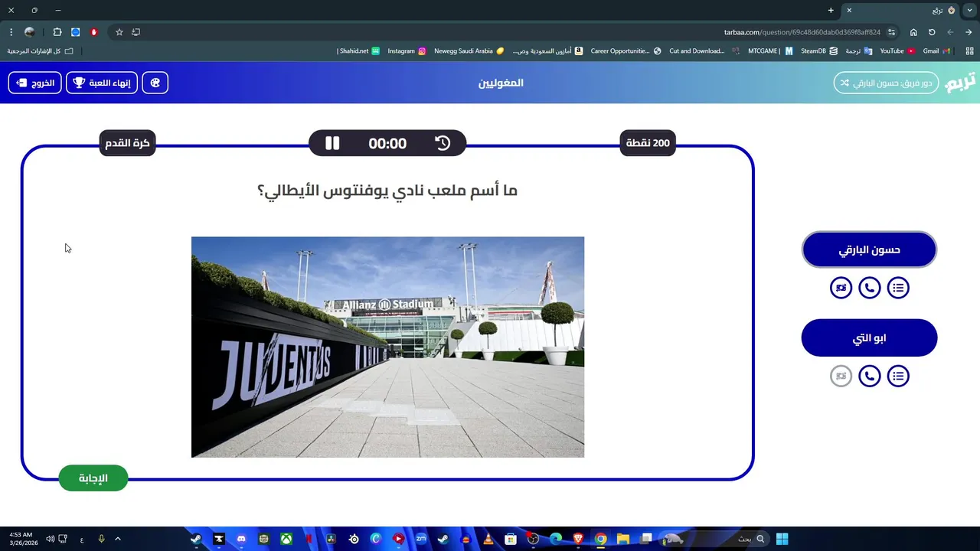Viewport: 980px width, 551px height.
Task: Open VLC media player from taskbar
Action: 488,539
